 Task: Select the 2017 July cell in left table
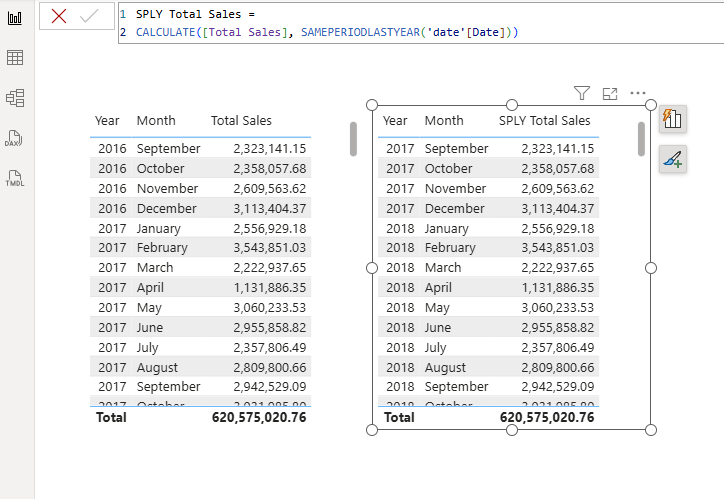(147, 347)
